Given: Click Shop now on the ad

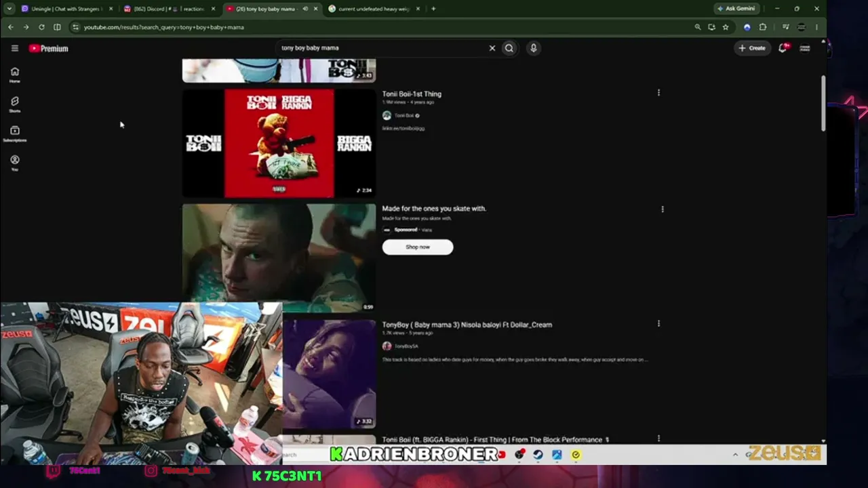Looking at the screenshot, I should [418, 247].
